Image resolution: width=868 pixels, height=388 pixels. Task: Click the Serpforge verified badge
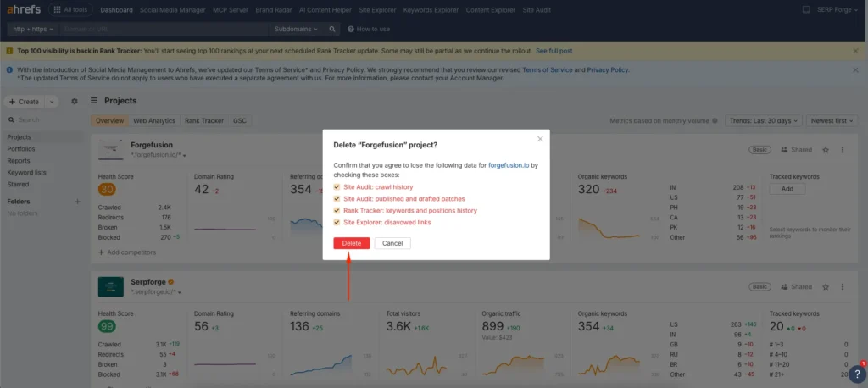171,282
